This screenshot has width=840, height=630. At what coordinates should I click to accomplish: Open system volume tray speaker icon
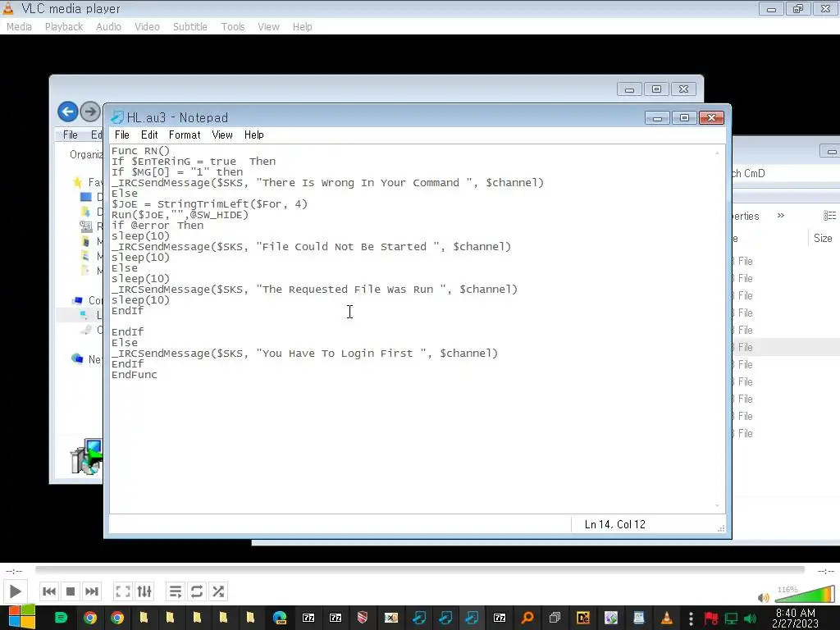pos(750,619)
